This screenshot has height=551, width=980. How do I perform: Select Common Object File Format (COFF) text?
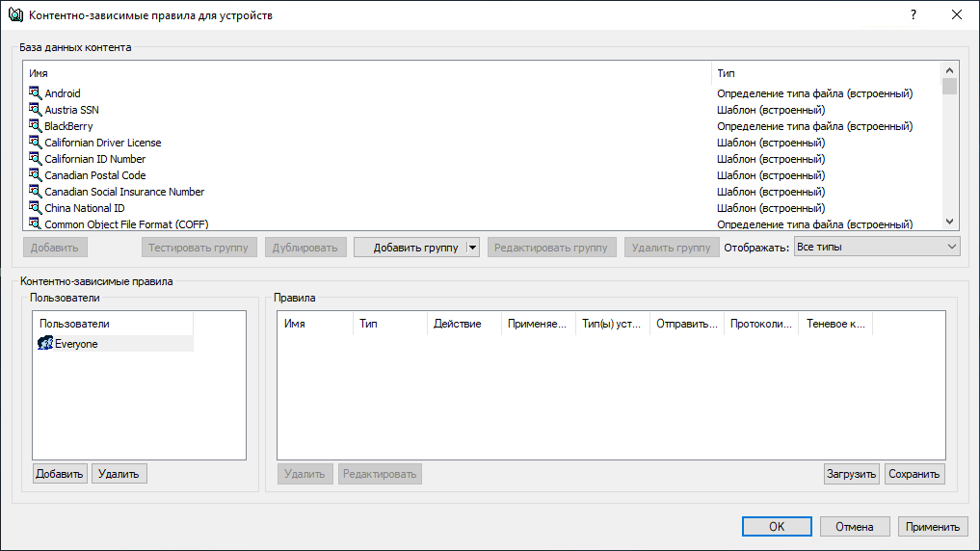[x=127, y=223]
